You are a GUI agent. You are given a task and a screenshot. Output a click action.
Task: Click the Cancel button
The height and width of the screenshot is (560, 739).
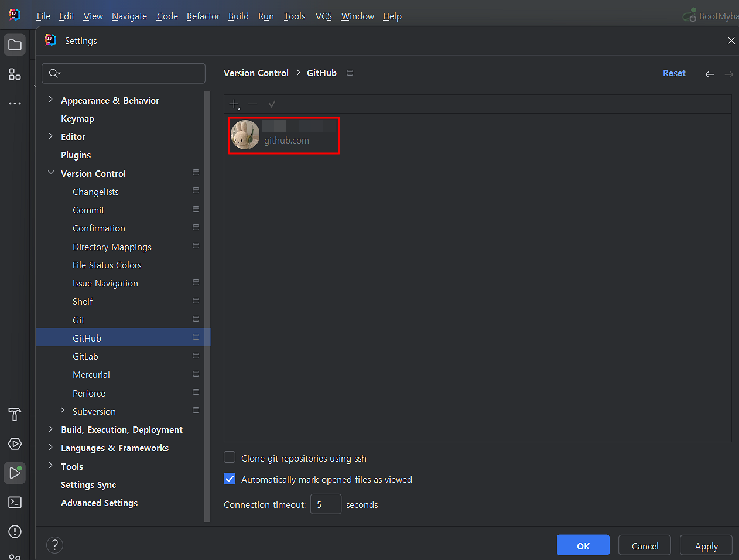(645, 545)
